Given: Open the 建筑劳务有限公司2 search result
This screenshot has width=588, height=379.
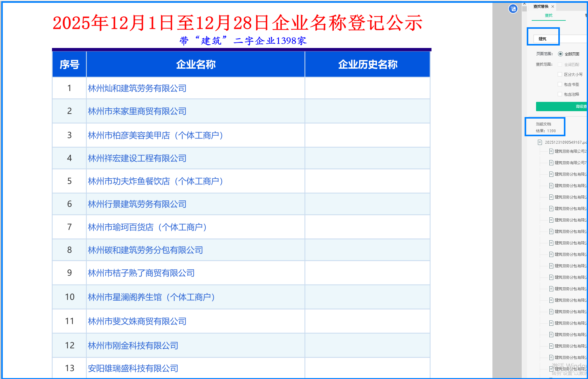Looking at the screenshot, I should pyautogui.click(x=570, y=151).
